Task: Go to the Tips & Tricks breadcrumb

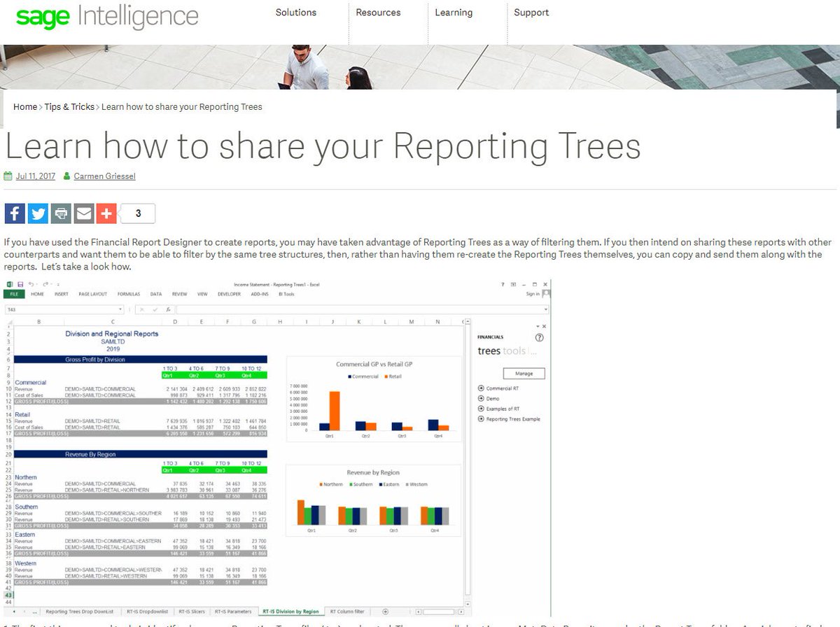Action: (69, 107)
